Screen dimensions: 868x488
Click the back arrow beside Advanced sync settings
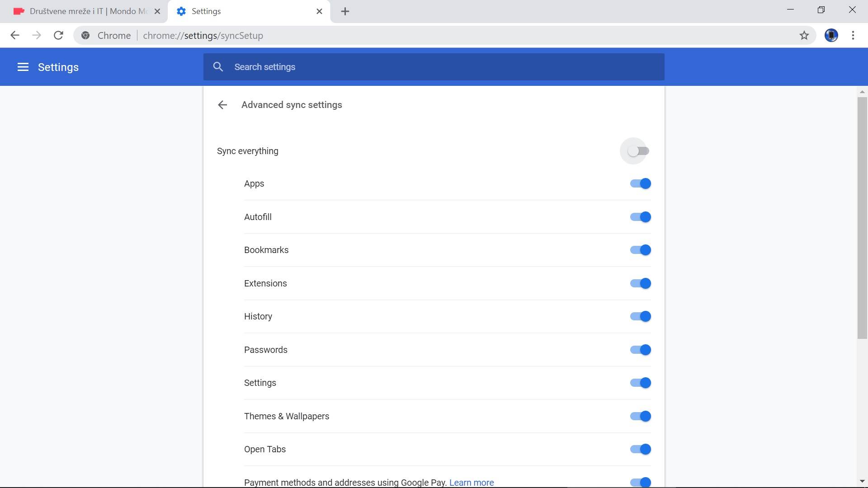(x=222, y=105)
